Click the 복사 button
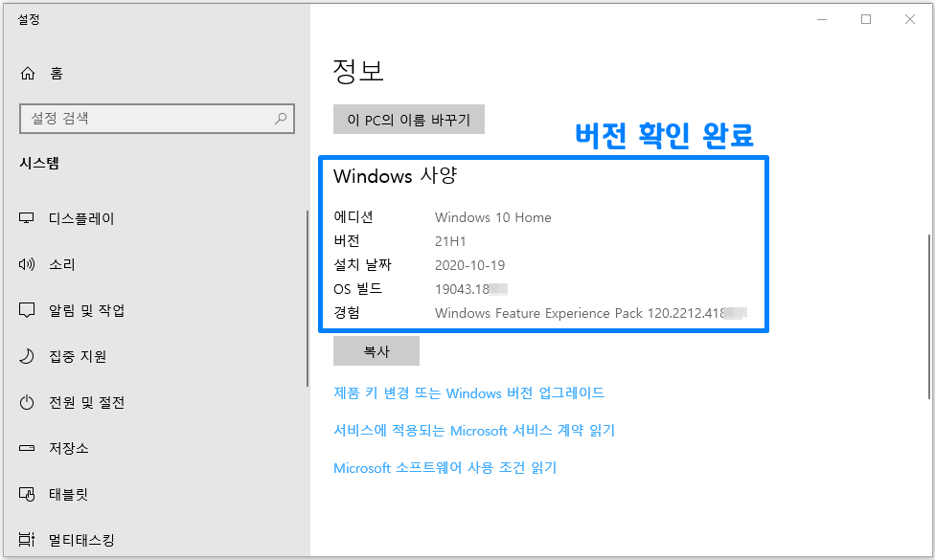The image size is (935, 560). (x=376, y=351)
